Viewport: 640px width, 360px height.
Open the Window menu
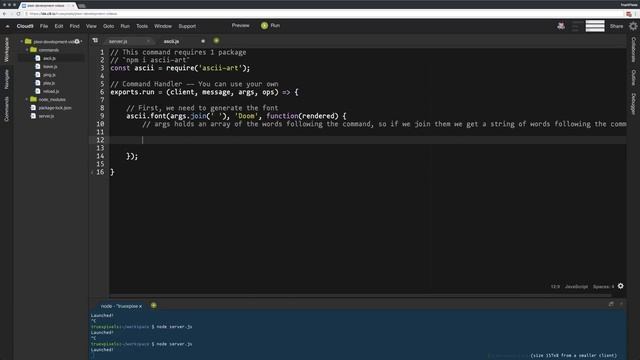pyautogui.click(x=163, y=26)
